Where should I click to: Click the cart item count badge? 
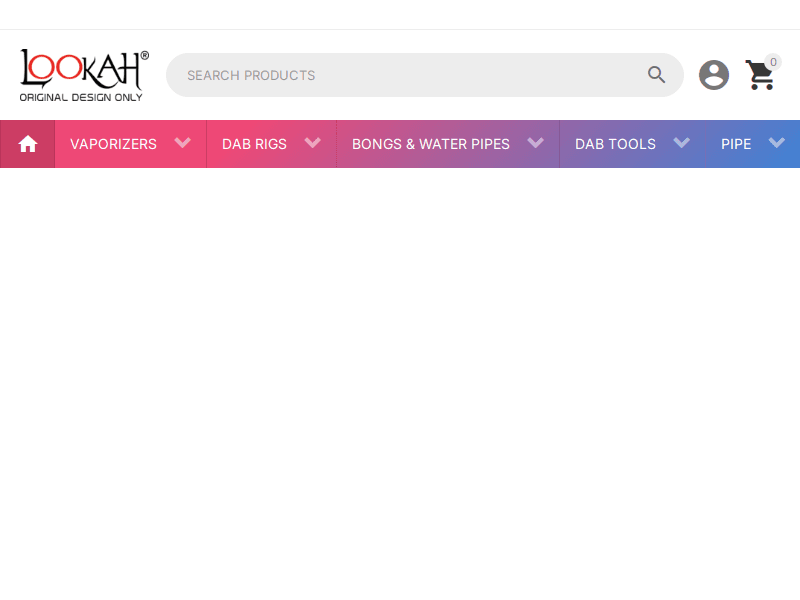click(773, 62)
